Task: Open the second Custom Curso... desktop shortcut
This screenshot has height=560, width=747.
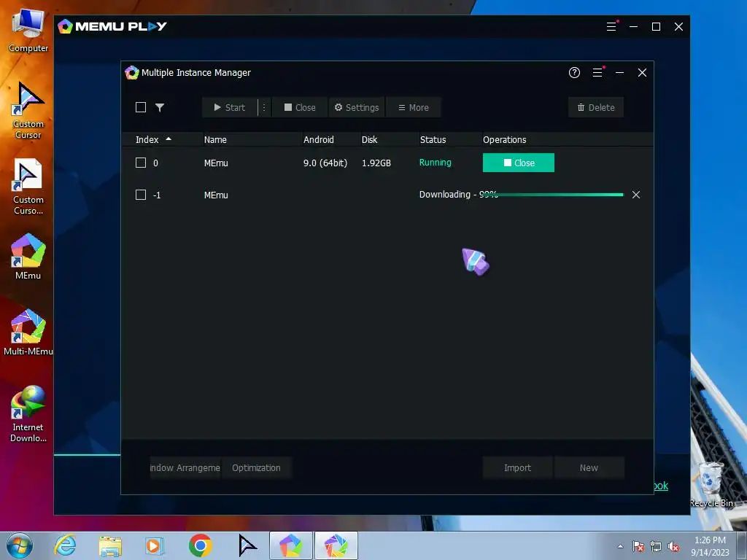Action: pos(28,187)
